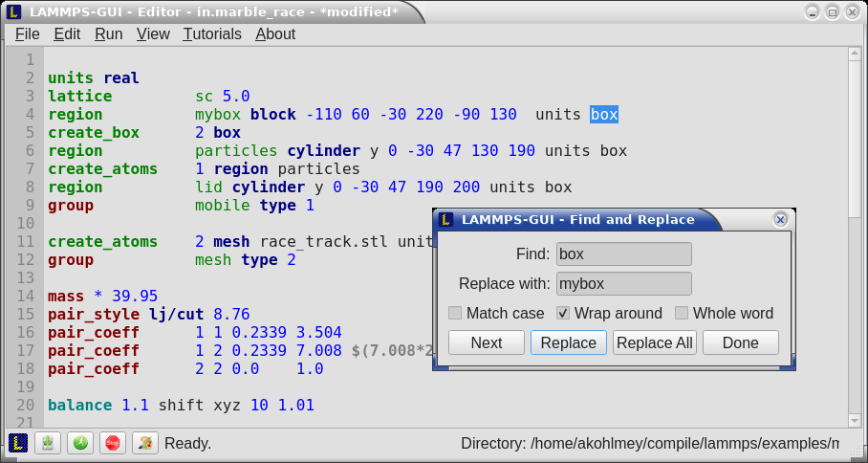Click the Replace All button
868x463 pixels.
[654, 342]
